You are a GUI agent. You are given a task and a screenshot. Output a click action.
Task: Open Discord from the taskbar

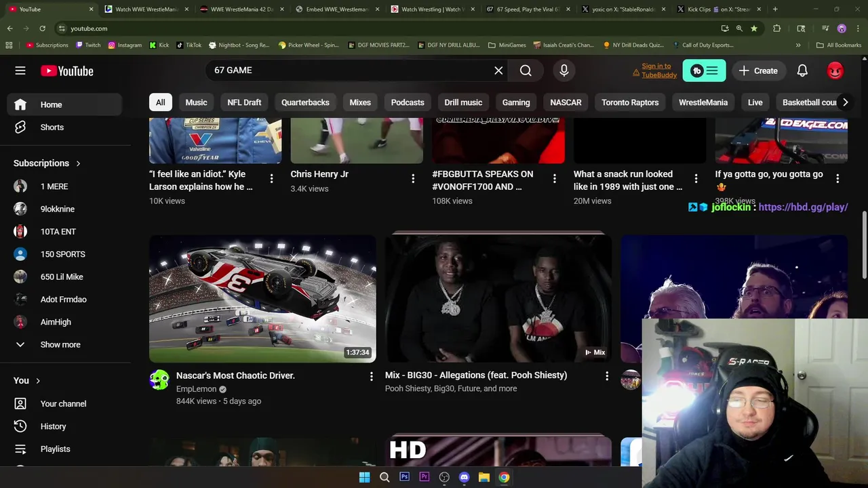tap(464, 477)
